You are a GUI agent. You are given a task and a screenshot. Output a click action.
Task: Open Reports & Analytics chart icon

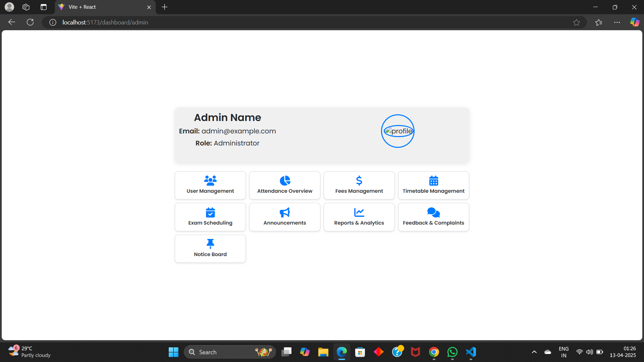[x=359, y=213]
